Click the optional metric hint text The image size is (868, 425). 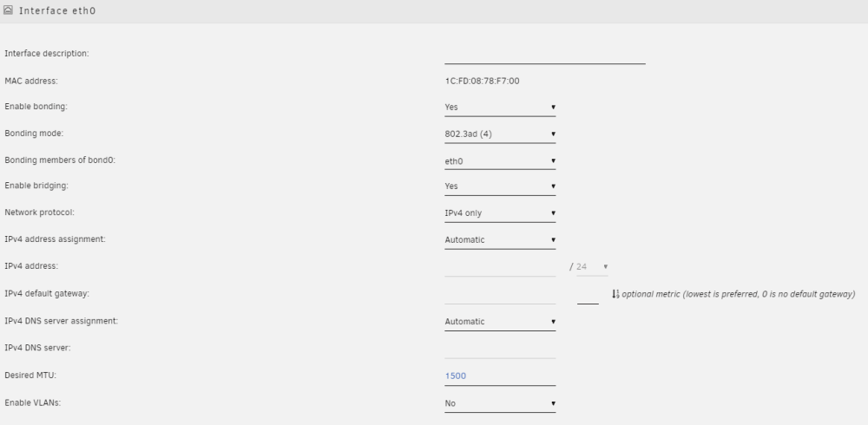click(739, 294)
